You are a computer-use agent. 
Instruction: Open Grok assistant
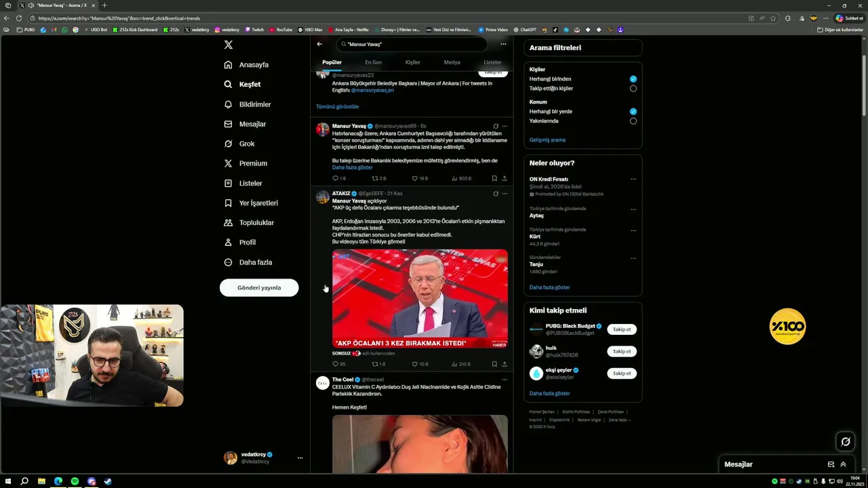(239, 144)
